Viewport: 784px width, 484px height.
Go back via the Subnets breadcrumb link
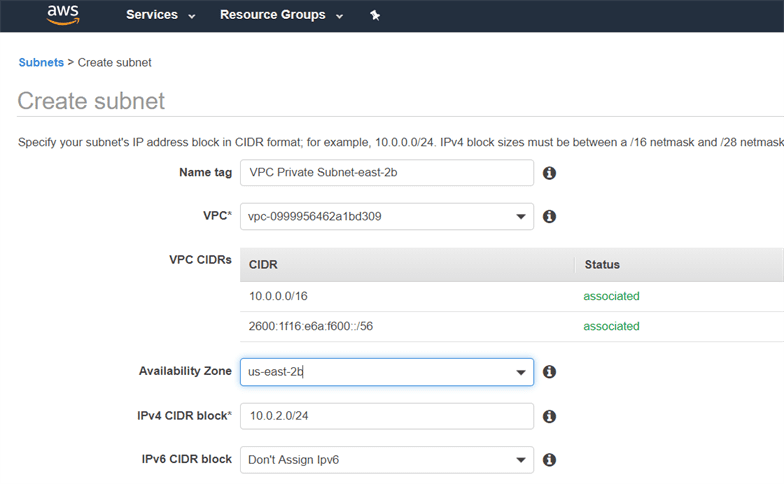pos(41,62)
